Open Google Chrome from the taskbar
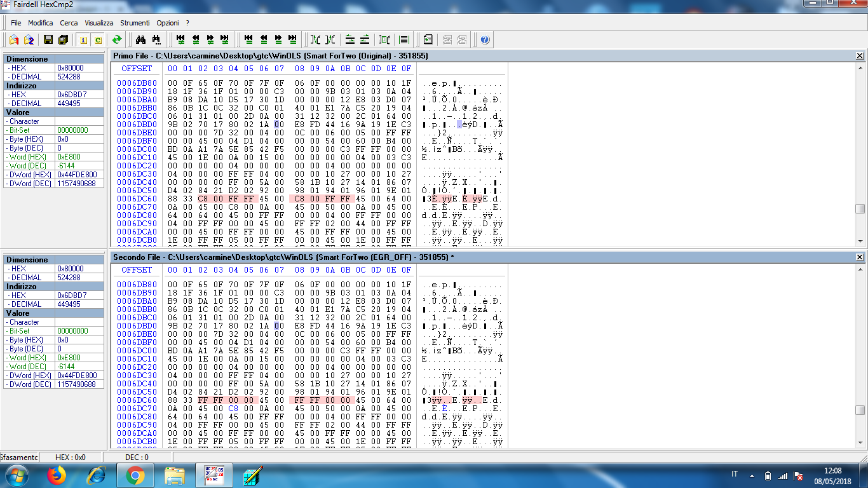Image resolution: width=868 pixels, height=488 pixels. point(135,475)
